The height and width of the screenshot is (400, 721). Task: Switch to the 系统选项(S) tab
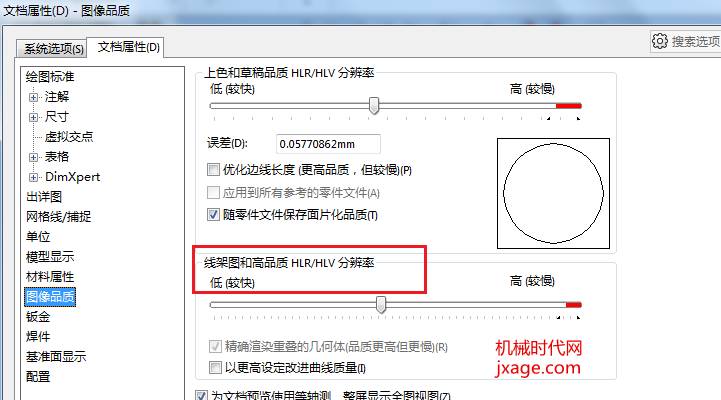coord(52,48)
